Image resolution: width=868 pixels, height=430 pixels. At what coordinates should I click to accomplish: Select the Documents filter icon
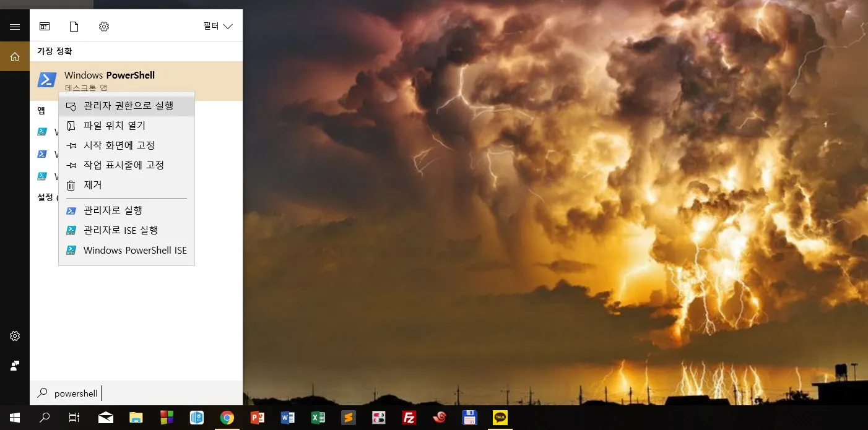click(x=74, y=27)
